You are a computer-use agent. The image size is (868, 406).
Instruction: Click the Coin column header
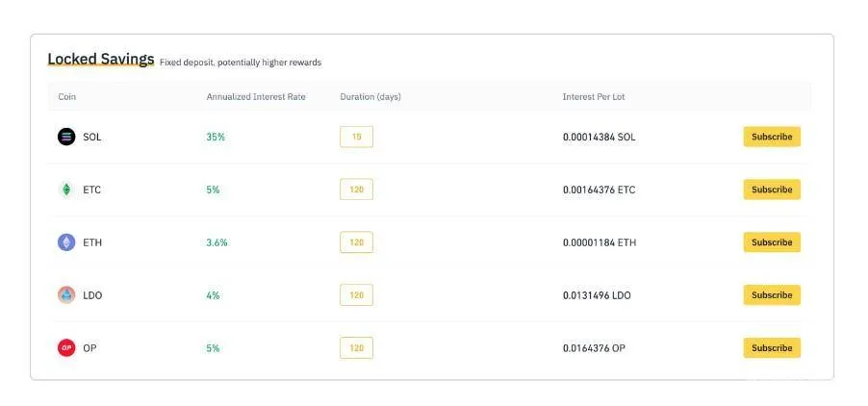(67, 97)
